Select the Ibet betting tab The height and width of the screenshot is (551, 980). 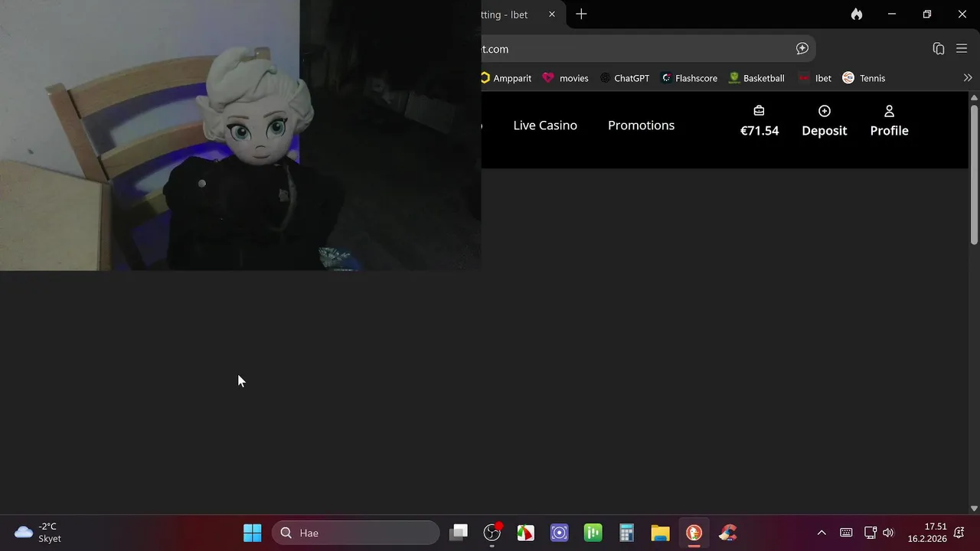coord(511,15)
